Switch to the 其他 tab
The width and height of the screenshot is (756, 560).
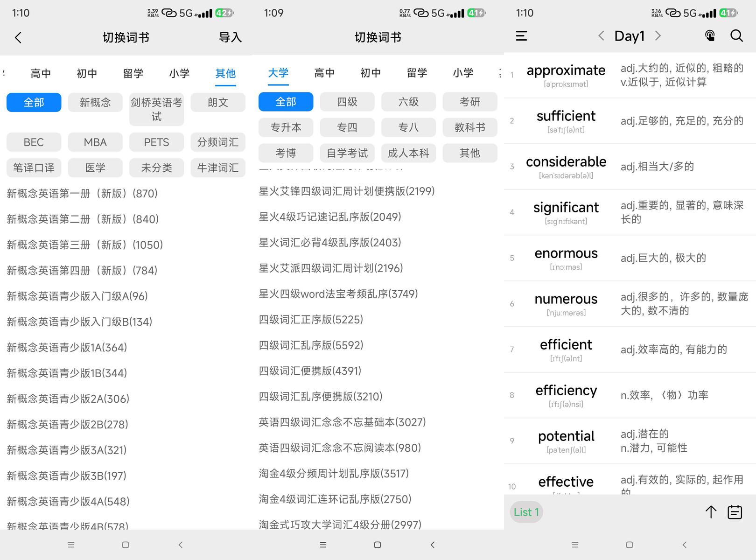(225, 73)
